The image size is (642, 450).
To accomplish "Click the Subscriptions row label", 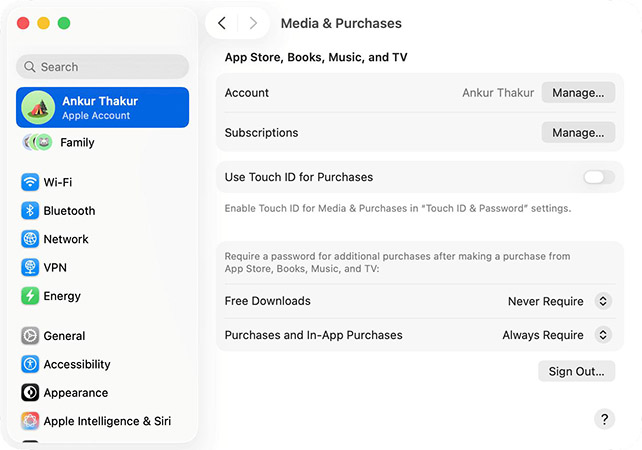I will tap(261, 133).
